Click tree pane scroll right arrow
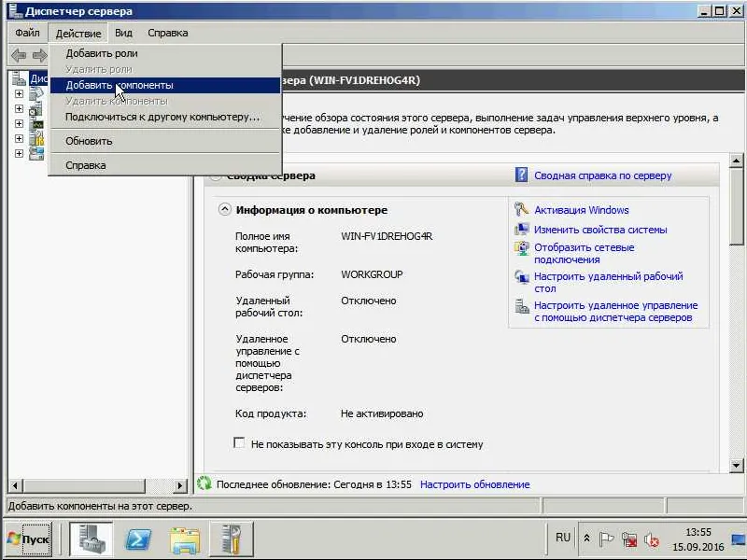 click(x=179, y=485)
